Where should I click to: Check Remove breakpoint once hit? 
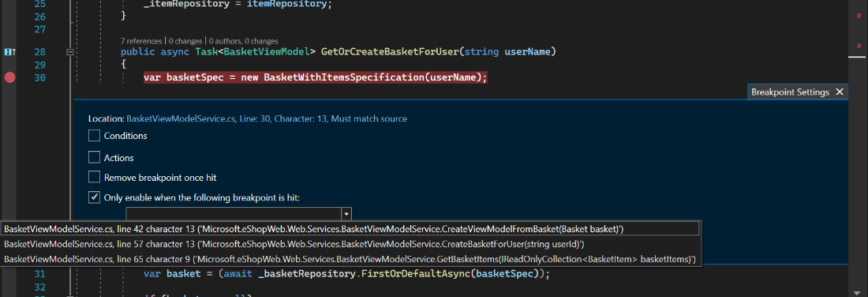coord(94,177)
